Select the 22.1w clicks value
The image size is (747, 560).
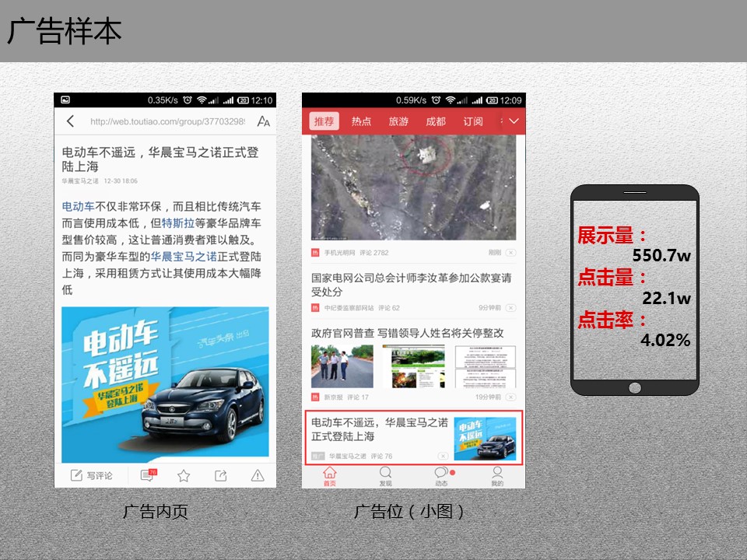tap(666, 298)
